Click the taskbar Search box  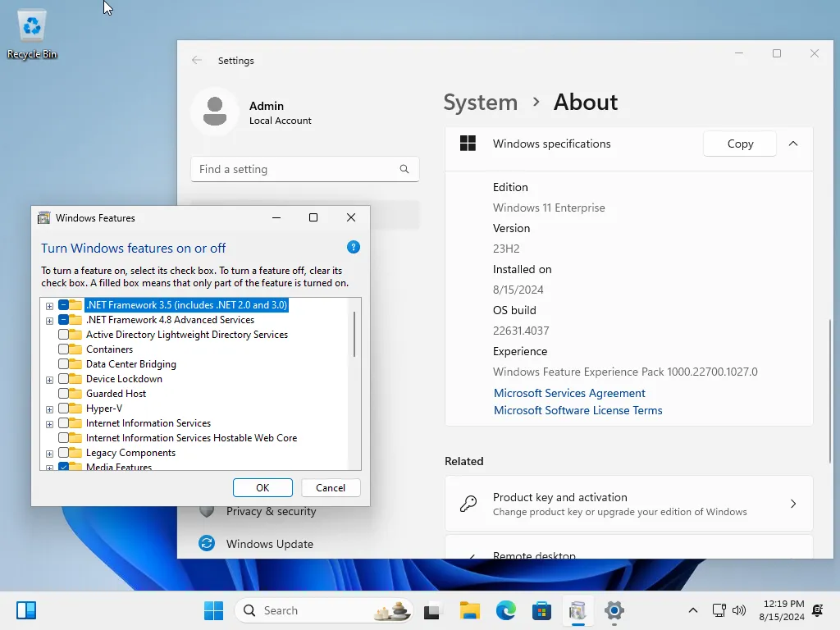(323, 610)
